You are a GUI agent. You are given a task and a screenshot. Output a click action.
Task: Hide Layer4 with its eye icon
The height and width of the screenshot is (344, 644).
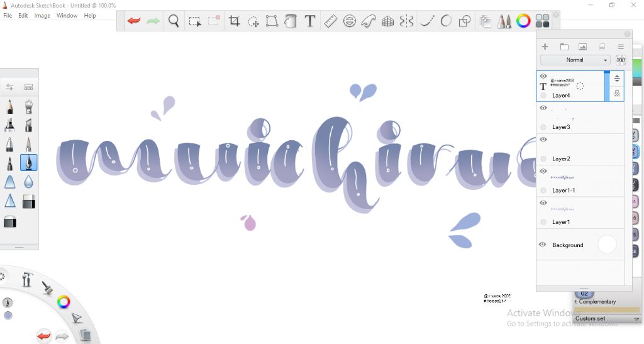point(543,76)
